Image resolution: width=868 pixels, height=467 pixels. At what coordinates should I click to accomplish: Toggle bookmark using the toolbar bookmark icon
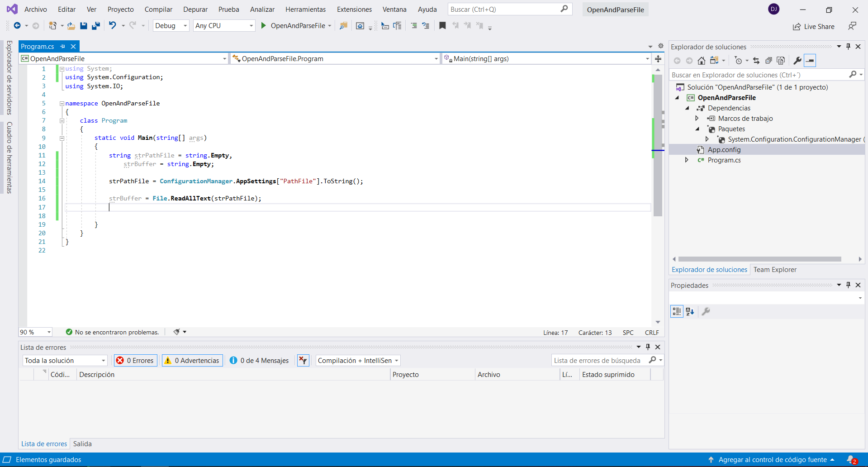click(x=442, y=26)
